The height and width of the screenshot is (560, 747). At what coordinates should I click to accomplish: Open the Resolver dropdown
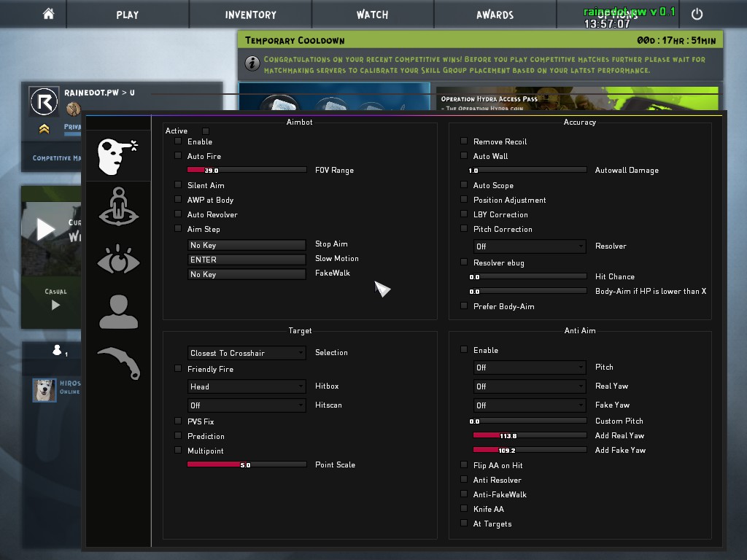[x=530, y=246]
